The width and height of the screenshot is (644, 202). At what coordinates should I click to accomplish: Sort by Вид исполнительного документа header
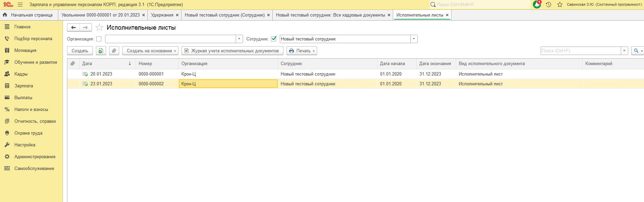click(519, 63)
